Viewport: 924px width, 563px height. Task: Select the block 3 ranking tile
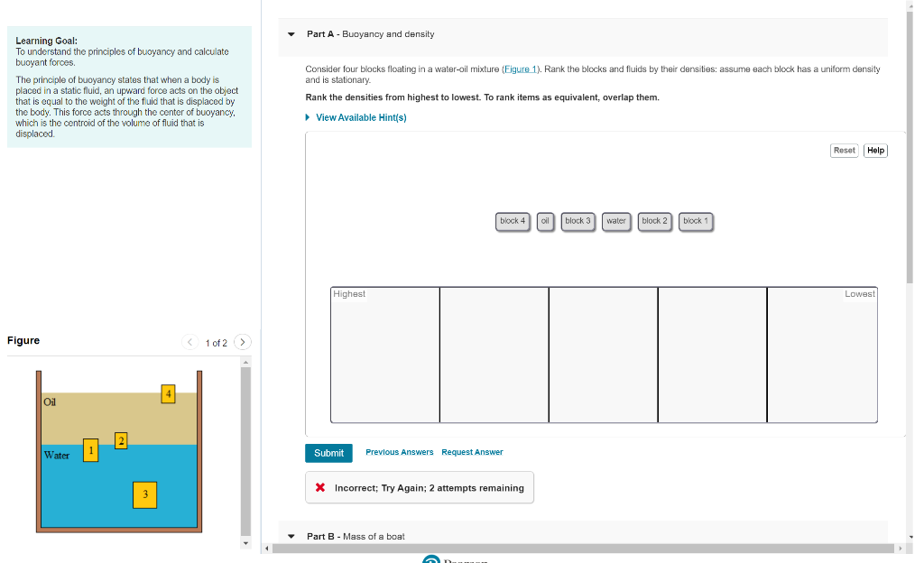tap(577, 221)
